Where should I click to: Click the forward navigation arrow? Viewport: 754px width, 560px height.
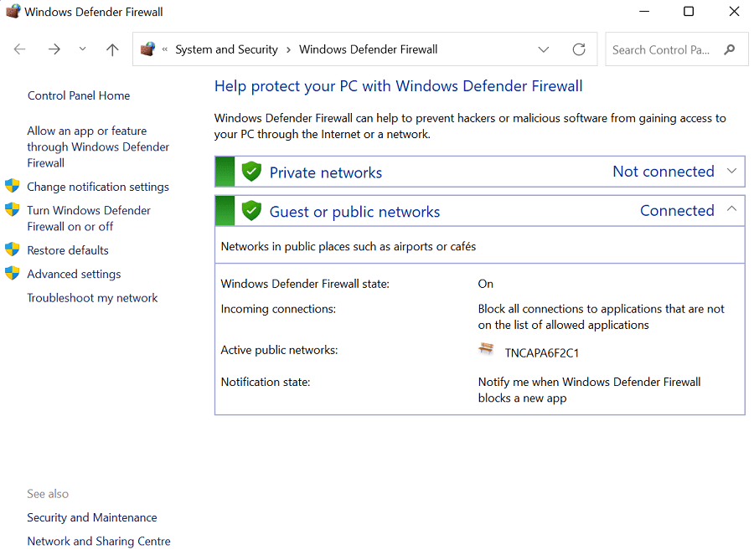pyautogui.click(x=54, y=49)
